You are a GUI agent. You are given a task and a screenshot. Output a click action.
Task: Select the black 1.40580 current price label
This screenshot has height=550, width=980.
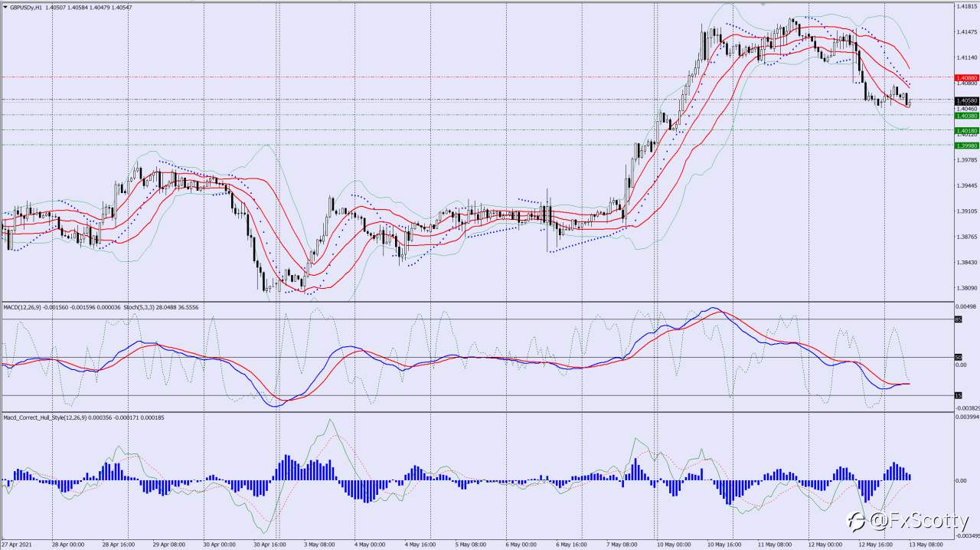966,100
